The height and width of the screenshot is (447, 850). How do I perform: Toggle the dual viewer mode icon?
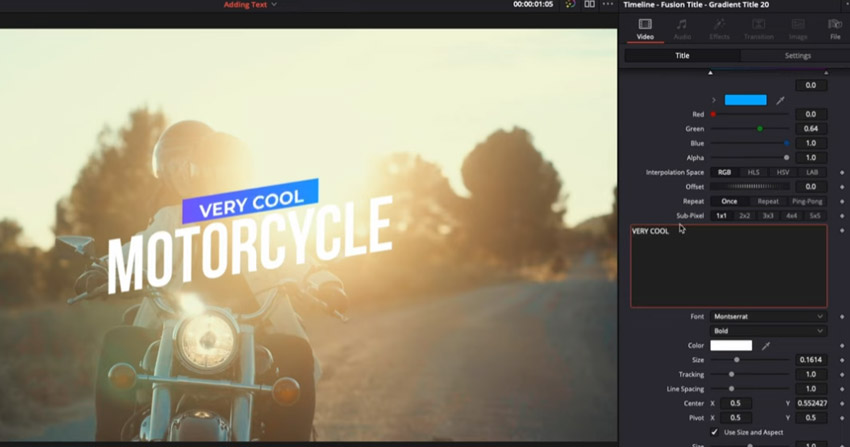[589, 4]
